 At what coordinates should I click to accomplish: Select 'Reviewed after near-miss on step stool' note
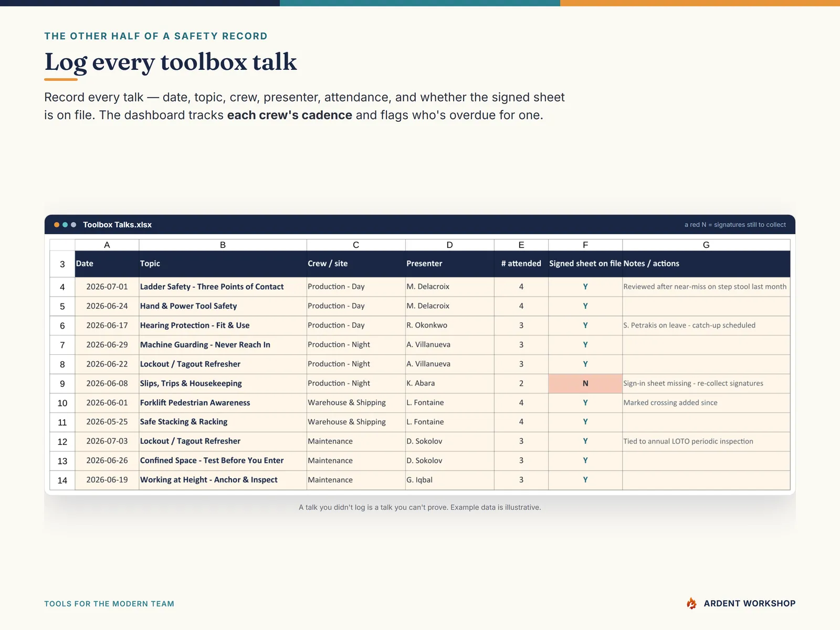(706, 287)
